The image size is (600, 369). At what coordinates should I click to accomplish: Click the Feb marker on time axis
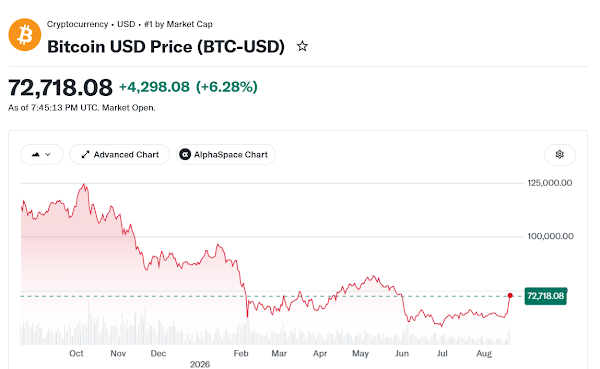coord(241,353)
